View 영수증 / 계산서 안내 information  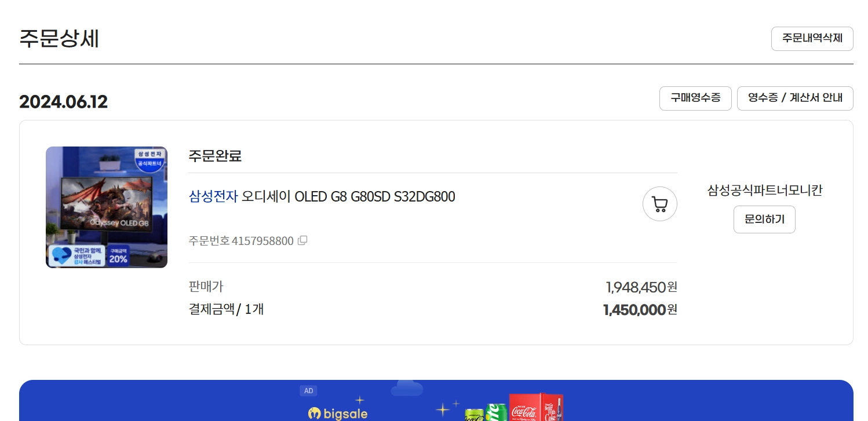click(x=795, y=98)
